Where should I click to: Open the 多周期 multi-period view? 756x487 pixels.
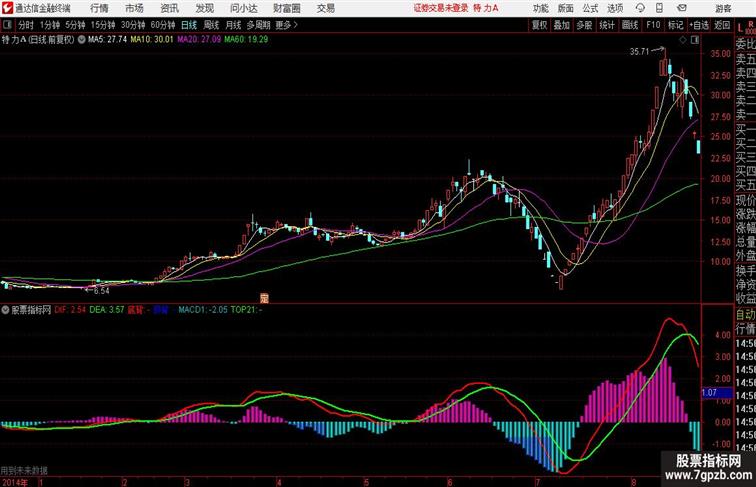coord(258,25)
